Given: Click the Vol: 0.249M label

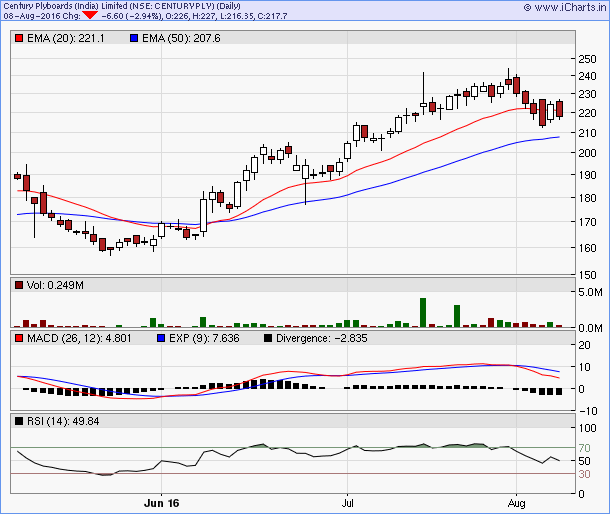Looking at the screenshot, I should pos(55,285).
